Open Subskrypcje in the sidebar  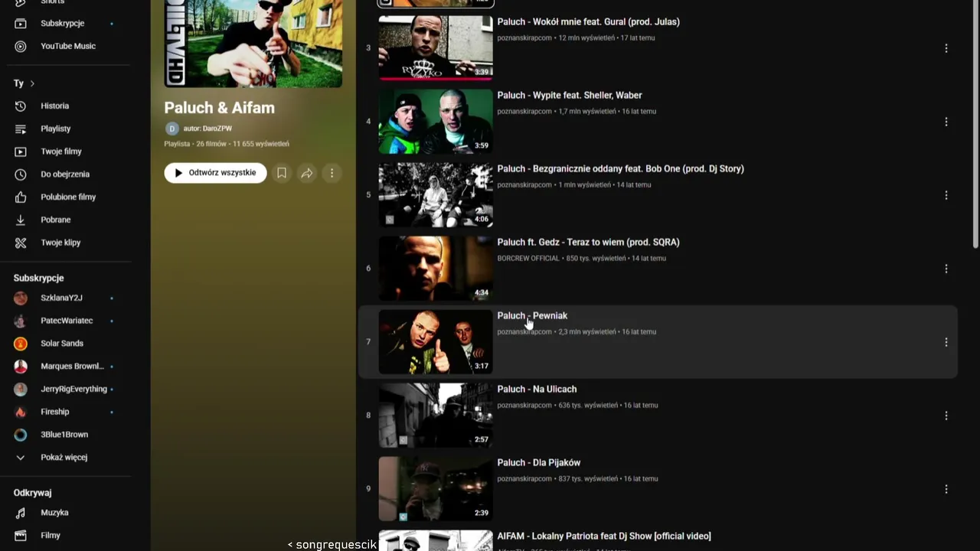65,23
